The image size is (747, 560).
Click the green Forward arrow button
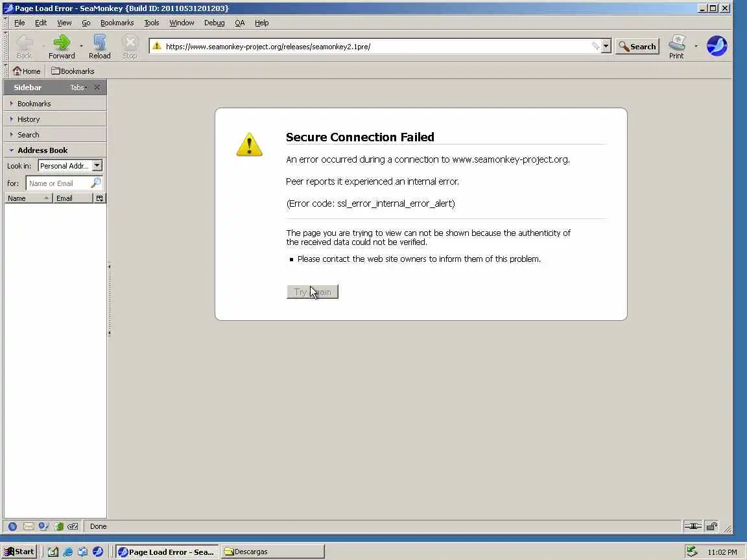click(x=62, y=47)
